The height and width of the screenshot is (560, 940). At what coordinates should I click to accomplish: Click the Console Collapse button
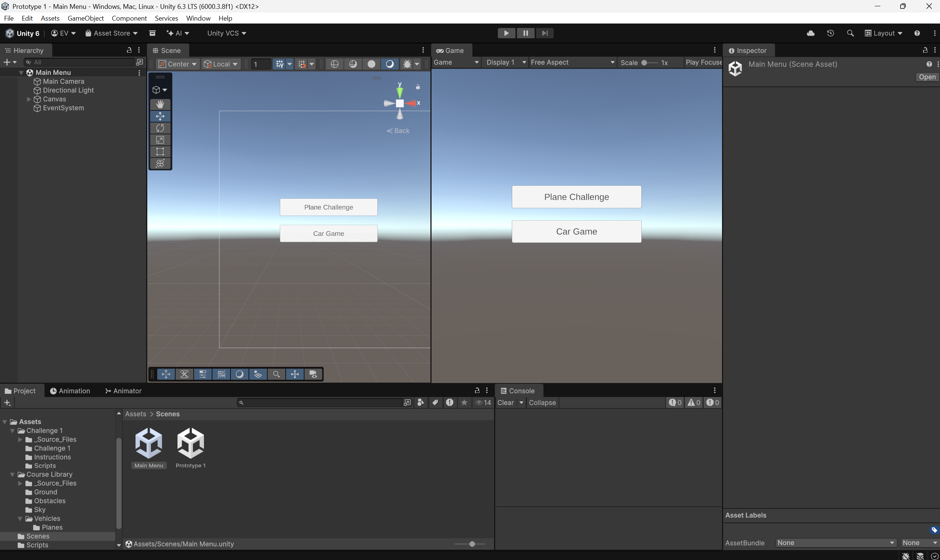coord(542,403)
